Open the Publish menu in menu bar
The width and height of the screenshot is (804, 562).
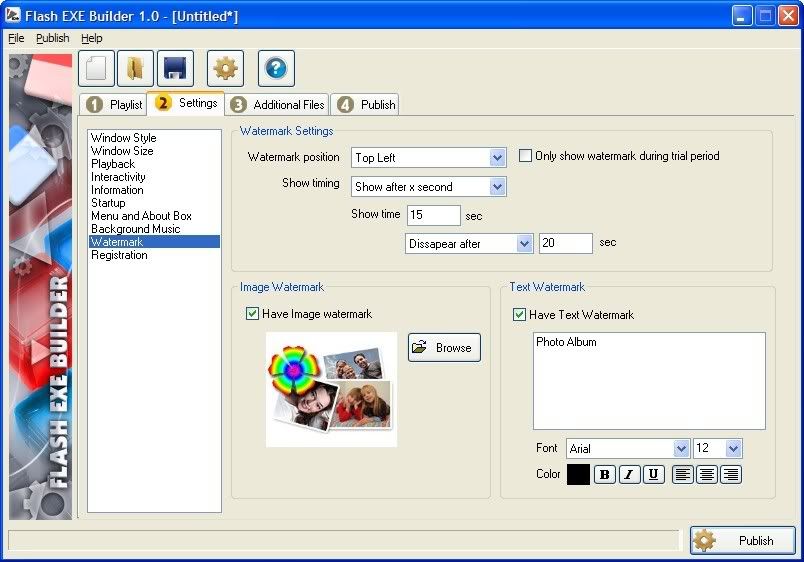[53, 38]
